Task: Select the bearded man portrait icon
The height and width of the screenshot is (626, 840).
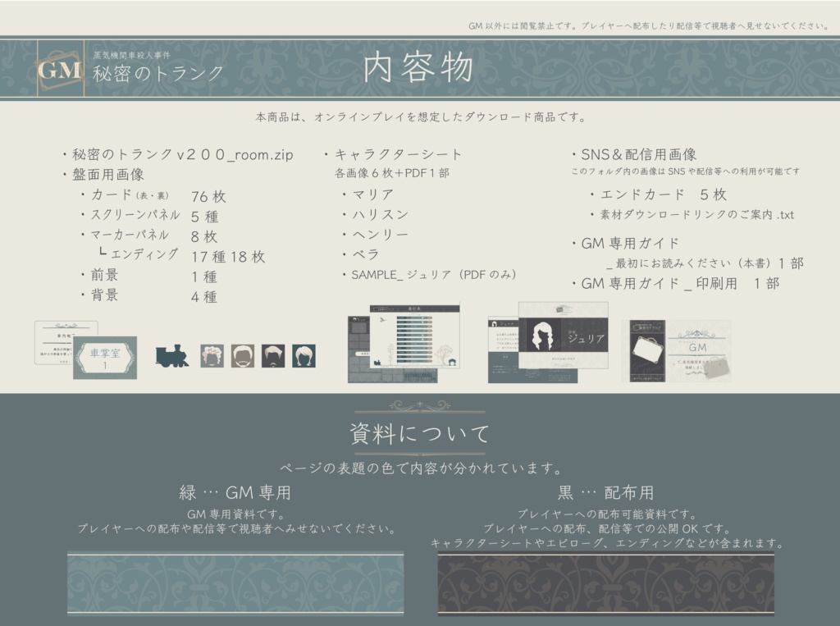Action: (x=243, y=356)
